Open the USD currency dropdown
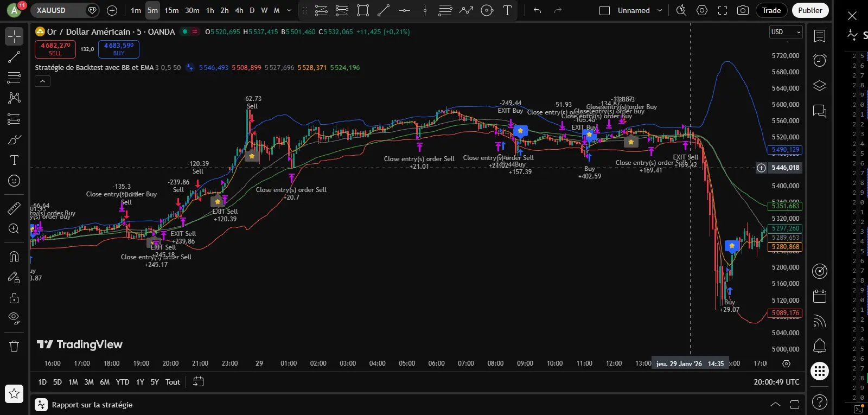Viewport: 868px width, 415px height. coord(786,32)
